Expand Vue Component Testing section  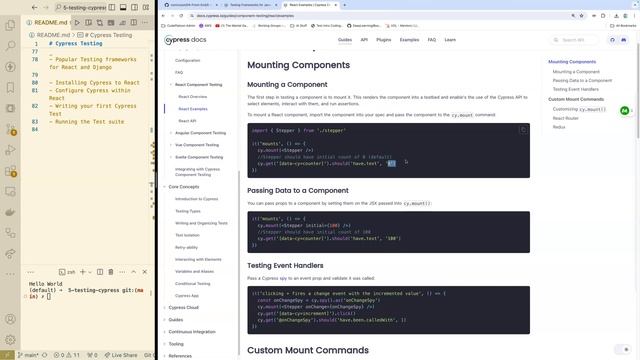pyautogui.click(x=171, y=145)
